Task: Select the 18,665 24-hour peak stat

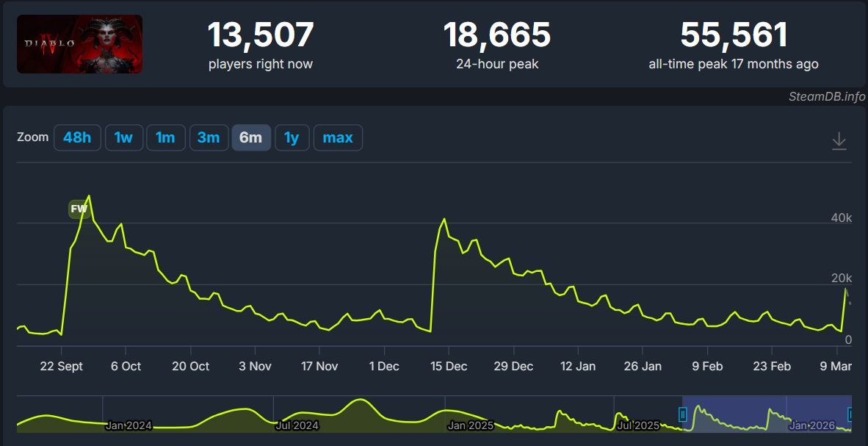Action: (497, 35)
